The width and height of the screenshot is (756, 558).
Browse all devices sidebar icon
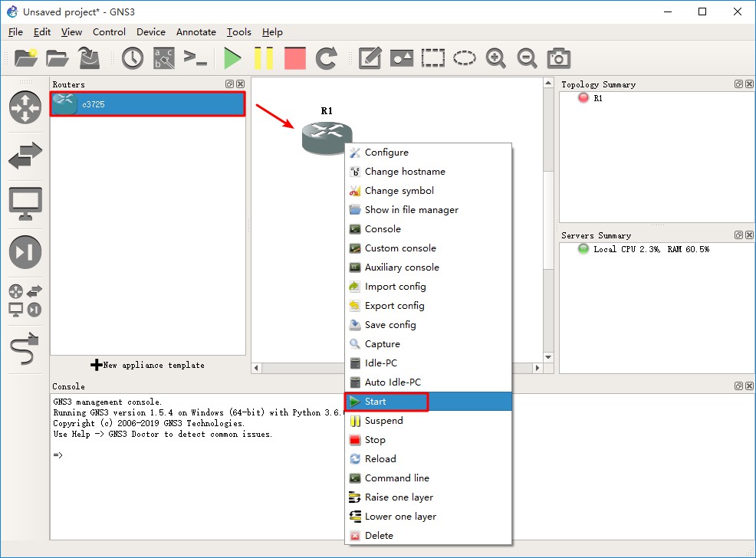tap(25, 300)
